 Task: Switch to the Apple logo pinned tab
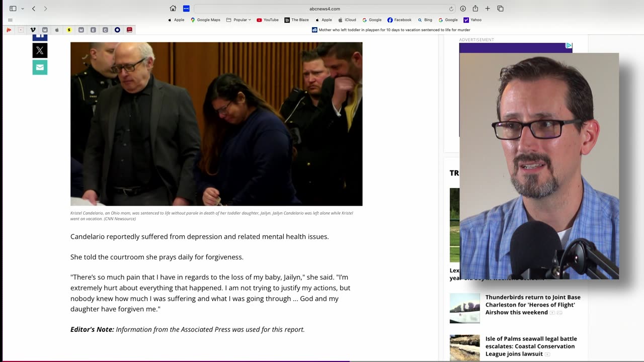click(57, 30)
